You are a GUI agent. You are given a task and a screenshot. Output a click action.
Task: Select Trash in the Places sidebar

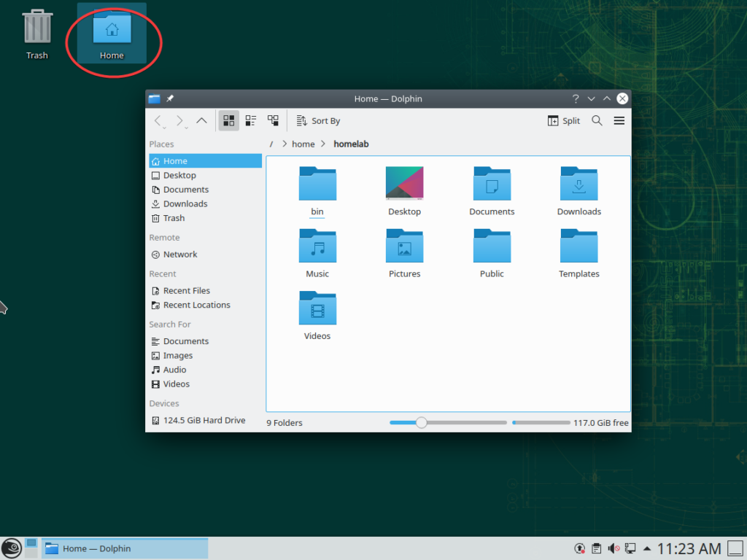click(174, 217)
